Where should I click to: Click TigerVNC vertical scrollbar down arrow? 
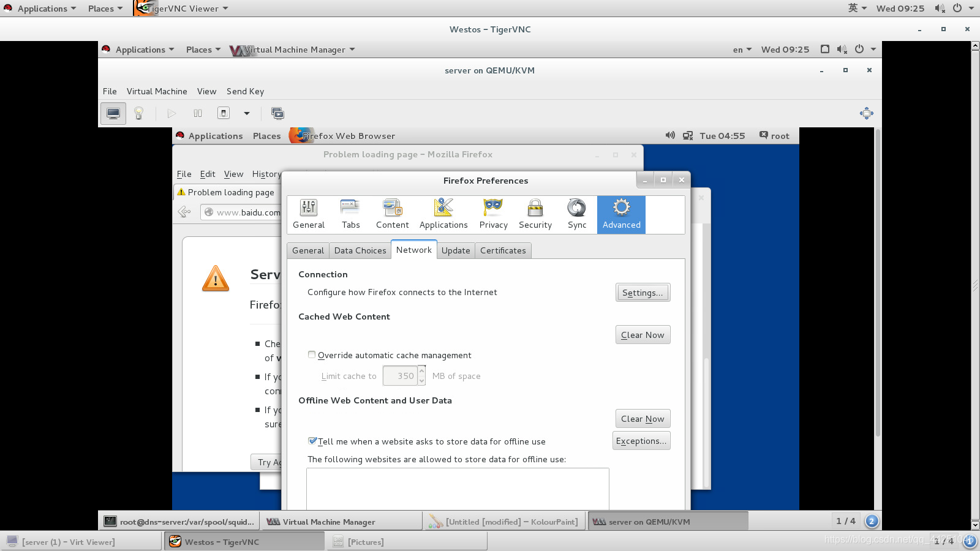coord(975,525)
